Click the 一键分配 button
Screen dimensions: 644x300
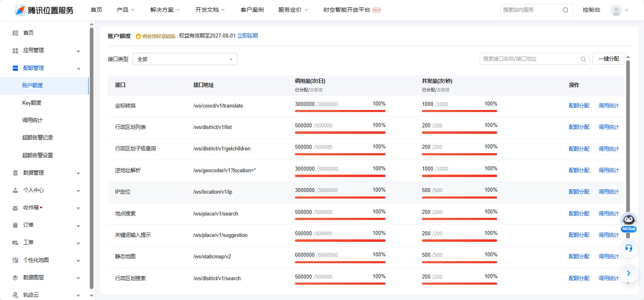click(608, 59)
